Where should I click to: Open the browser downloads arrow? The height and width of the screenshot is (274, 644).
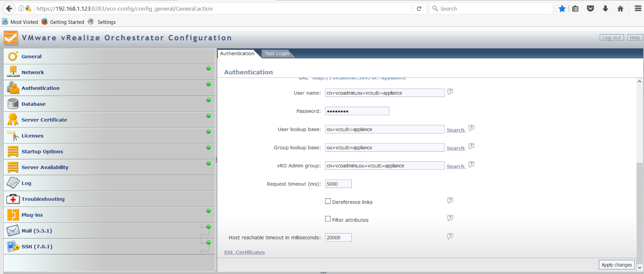605,9
